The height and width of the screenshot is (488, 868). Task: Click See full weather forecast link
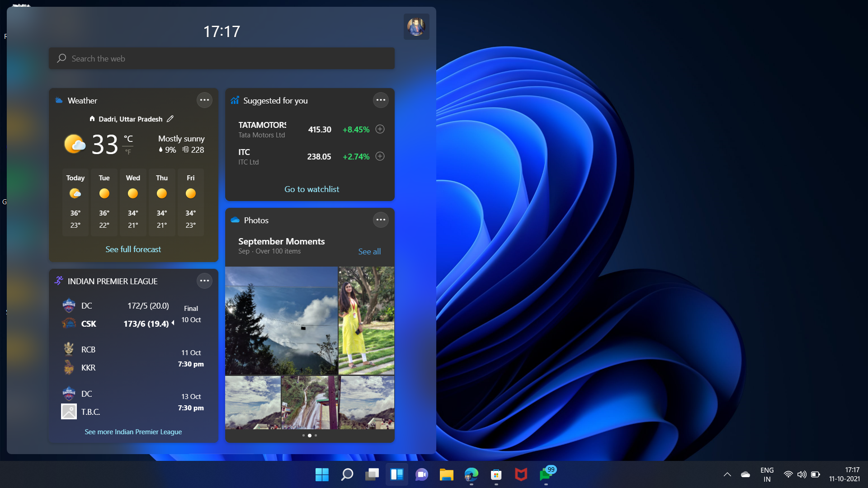pos(133,249)
